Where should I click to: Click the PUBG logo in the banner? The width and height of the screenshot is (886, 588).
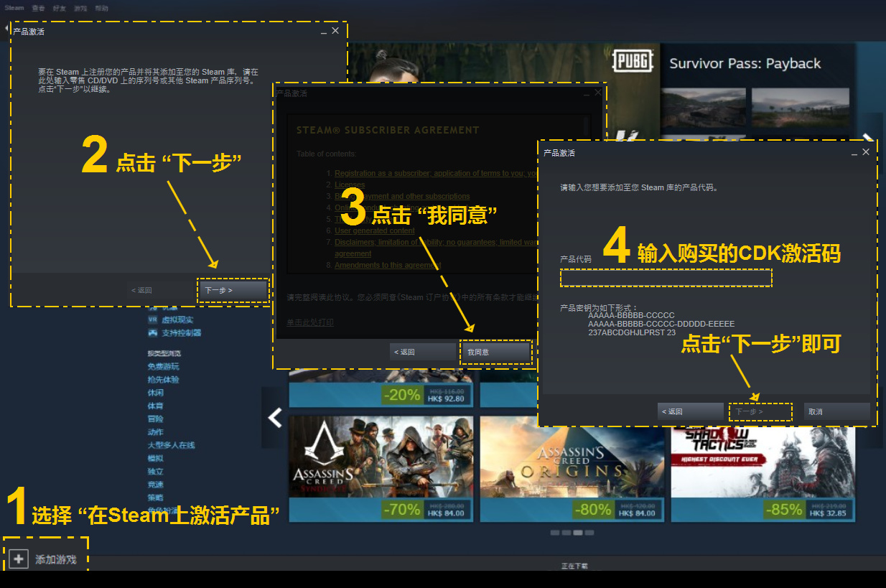click(x=634, y=61)
